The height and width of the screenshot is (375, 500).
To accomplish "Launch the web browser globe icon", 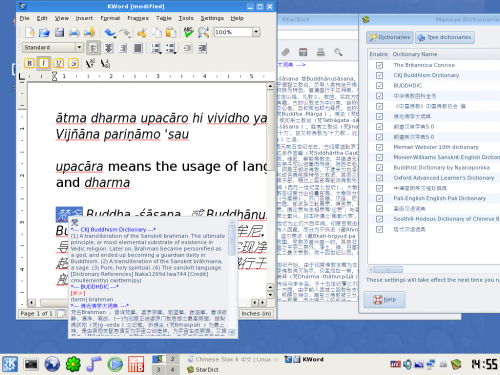I will 52,364.
